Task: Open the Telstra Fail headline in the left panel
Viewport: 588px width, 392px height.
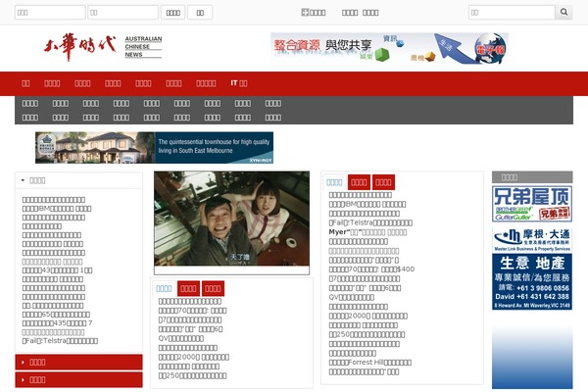Action: pyautogui.click(x=60, y=341)
